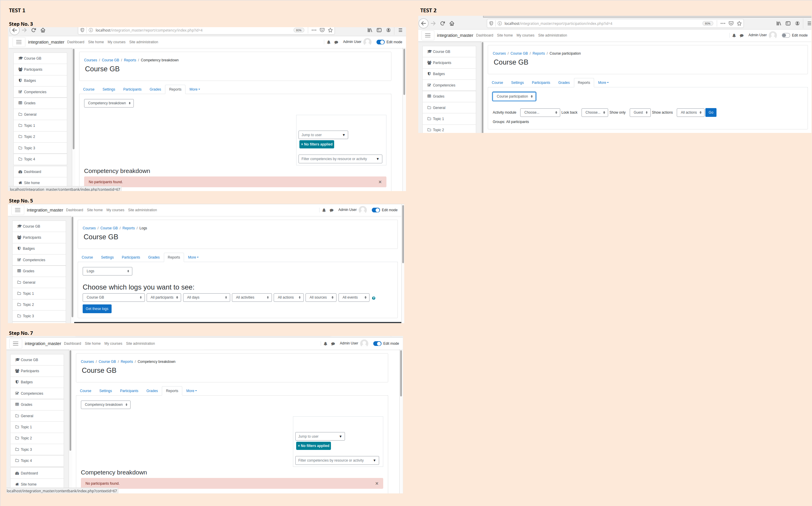Viewport: 812px width, 506px height.
Task: Click Competencies sidebar item in Step No. 3
Action: pos(40,92)
